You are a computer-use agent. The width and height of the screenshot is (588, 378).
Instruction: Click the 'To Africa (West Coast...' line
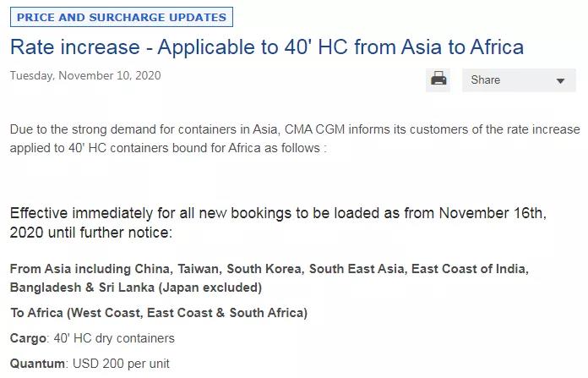(x=159, y=313)
